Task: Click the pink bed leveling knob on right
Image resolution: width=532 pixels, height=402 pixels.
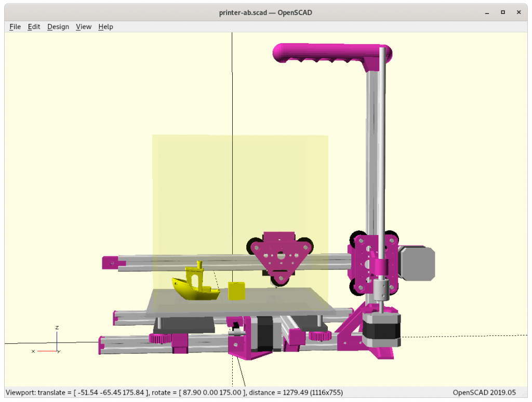Action: [x=320, y=336]
